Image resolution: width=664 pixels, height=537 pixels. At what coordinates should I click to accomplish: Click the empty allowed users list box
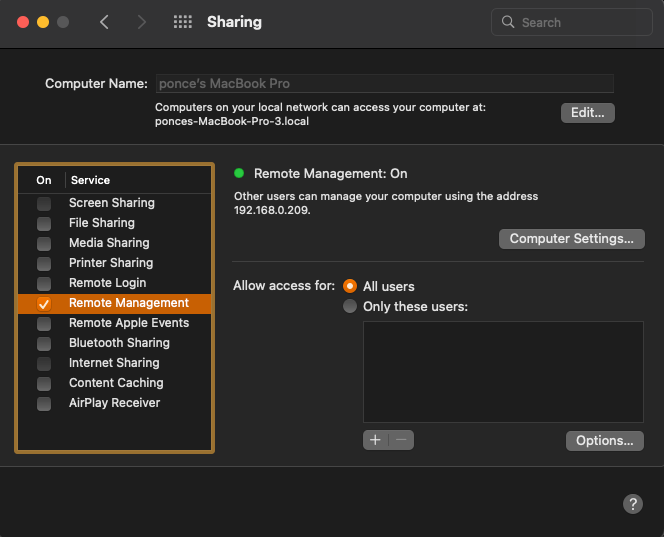click(503, 372)
